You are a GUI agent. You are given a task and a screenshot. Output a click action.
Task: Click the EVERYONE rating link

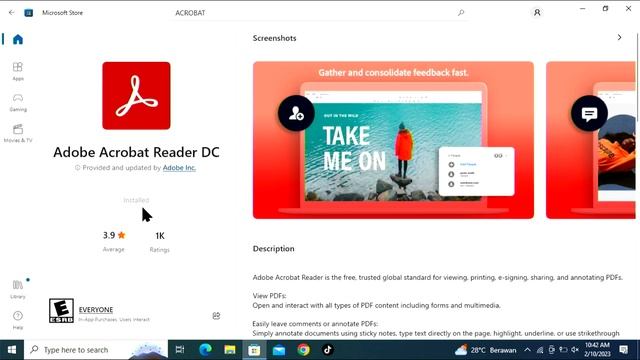[x=96, y=310]
